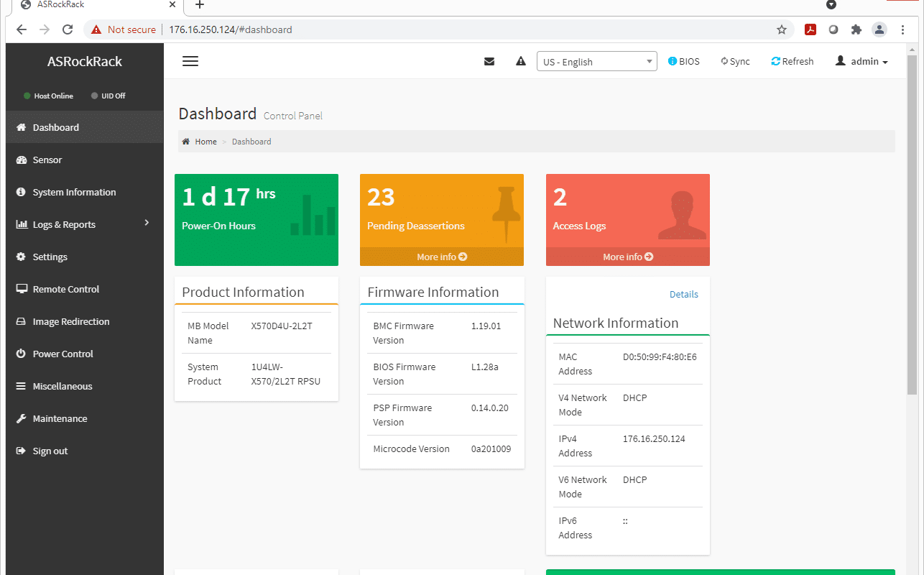The width and height of the screenshot is (924, 575).
Task: Open Miscellaneous in the sidebar
Action: point(85,386)
